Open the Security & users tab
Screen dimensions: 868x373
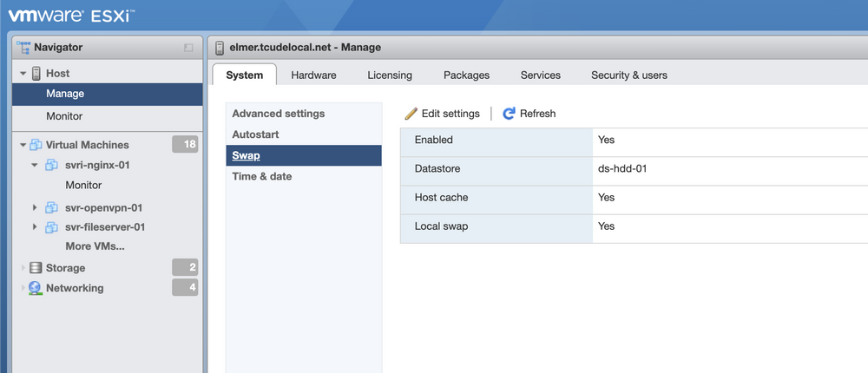[629, 75]
